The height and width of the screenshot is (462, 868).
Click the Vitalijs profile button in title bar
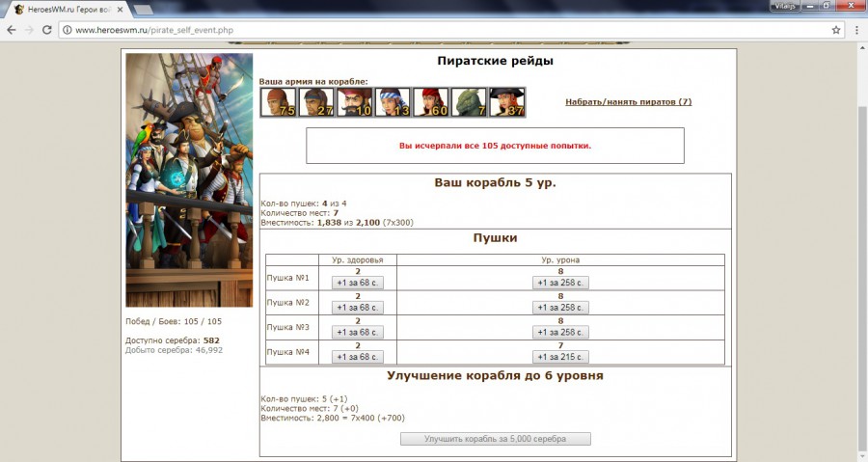[x=784, y=6]
